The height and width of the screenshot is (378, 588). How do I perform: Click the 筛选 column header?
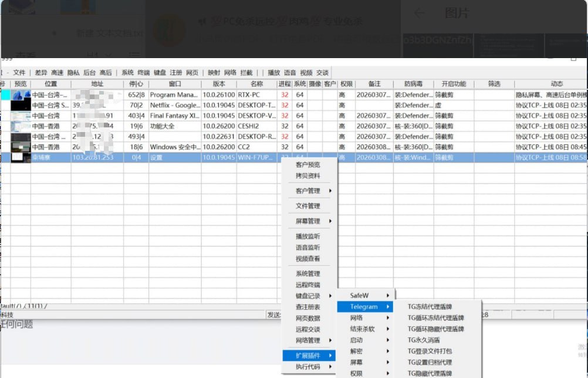coord(494,84)
